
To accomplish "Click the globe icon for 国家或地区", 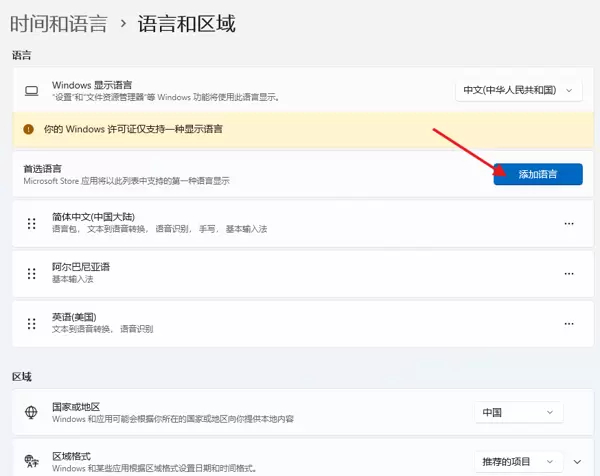I will point(31,412).
